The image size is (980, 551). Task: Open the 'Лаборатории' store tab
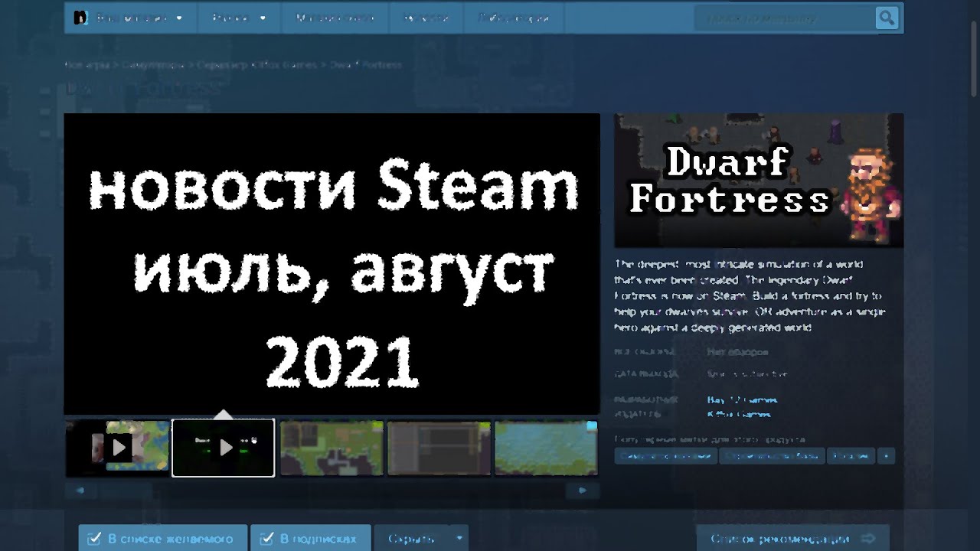click(x=514, y=18)
